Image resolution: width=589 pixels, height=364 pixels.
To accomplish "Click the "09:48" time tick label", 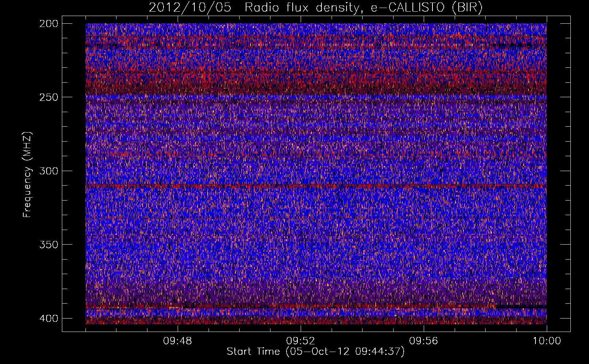I will [178, 341].
